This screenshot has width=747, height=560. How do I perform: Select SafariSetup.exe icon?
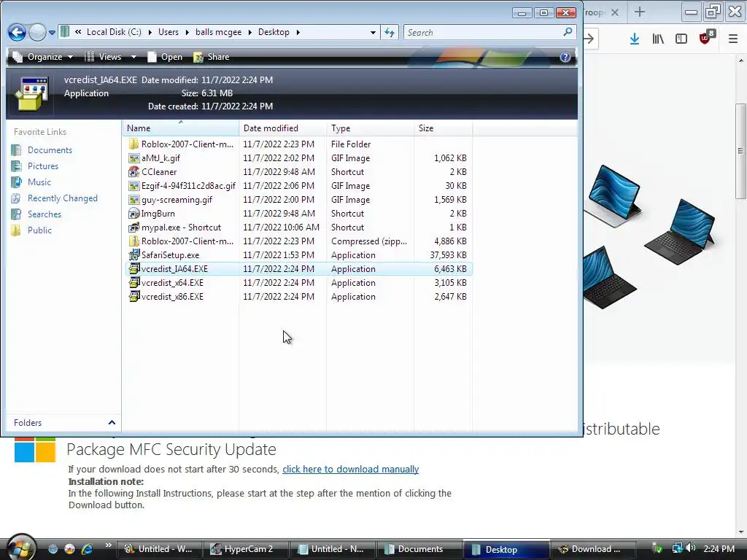[x=134, y=254]
